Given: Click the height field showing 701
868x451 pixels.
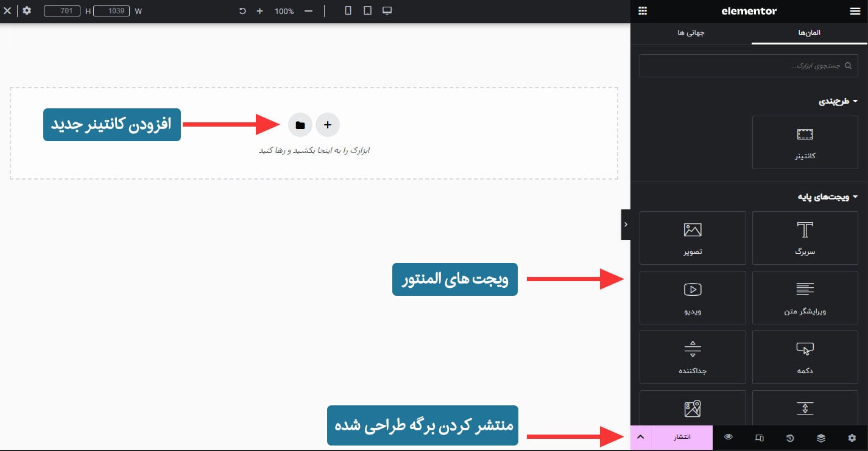Looking at the screenshot, I should click(x=62, y=11).
